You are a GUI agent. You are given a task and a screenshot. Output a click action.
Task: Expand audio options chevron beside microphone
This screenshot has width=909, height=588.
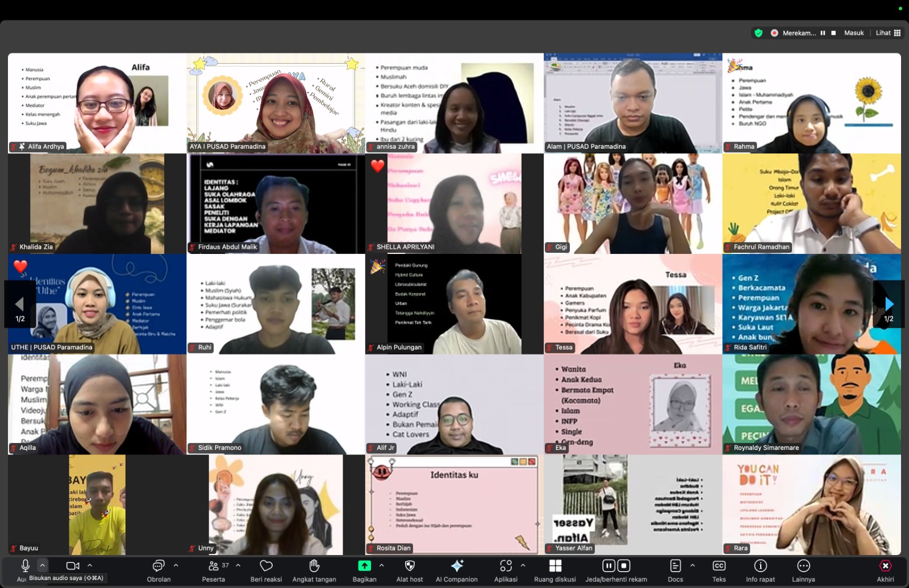pos(43,565)
